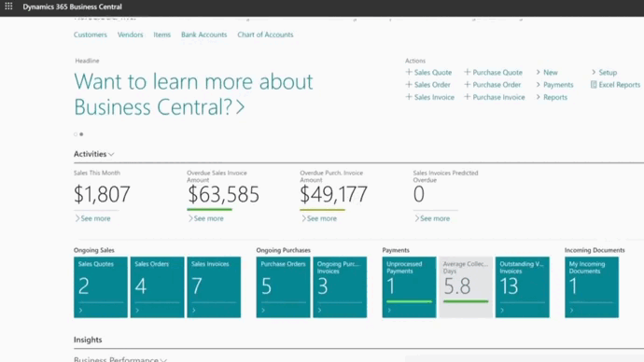
Task: Open the app launcher waffle icon
Action: [8, 7]
